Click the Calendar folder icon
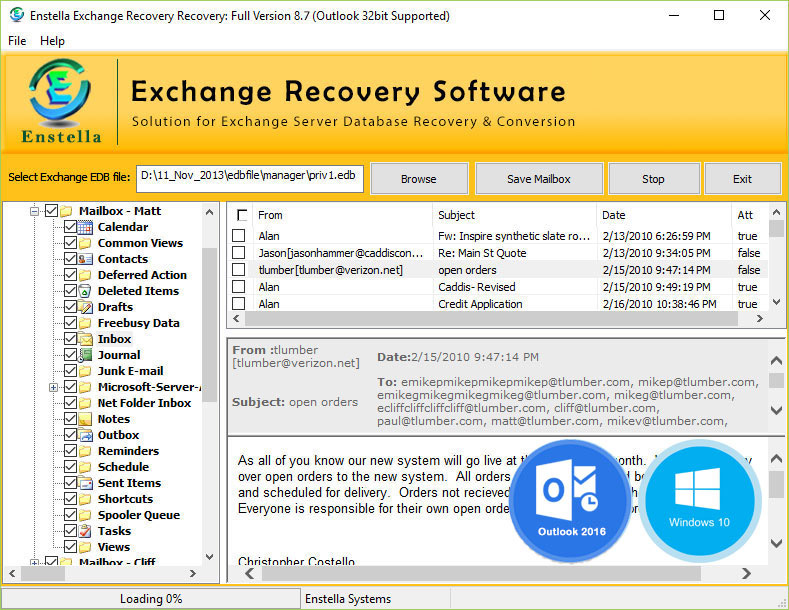Screen dimensions: 789x610 coord(86,227)
